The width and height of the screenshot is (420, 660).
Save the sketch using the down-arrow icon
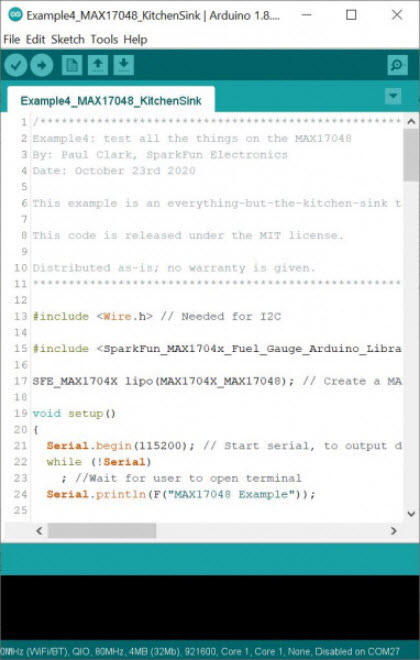[124, 65]
